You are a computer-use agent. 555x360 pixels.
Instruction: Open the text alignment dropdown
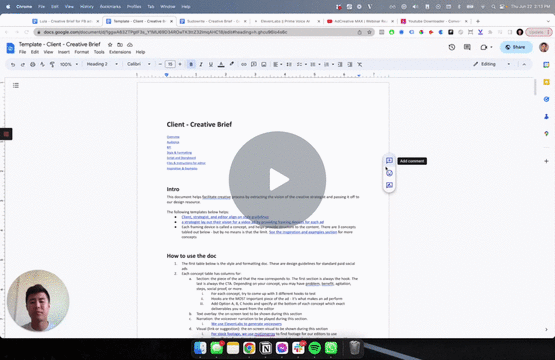pos(278,64)
